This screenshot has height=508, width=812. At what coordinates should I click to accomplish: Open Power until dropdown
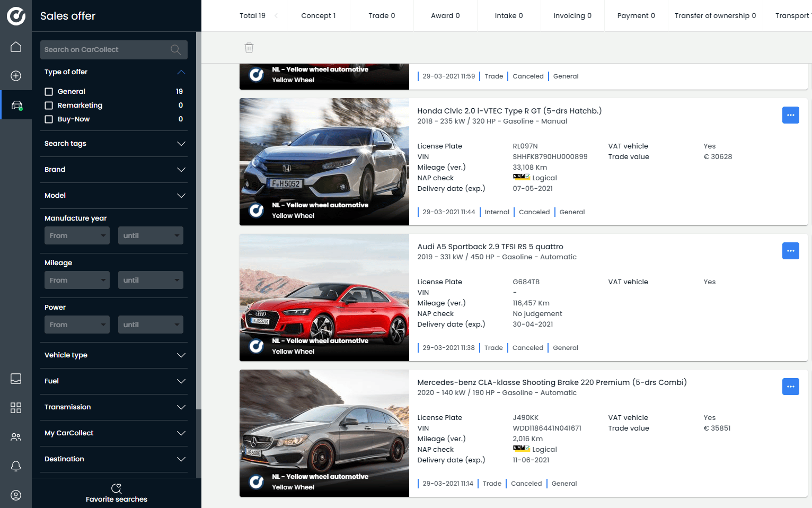click(151, 325)
